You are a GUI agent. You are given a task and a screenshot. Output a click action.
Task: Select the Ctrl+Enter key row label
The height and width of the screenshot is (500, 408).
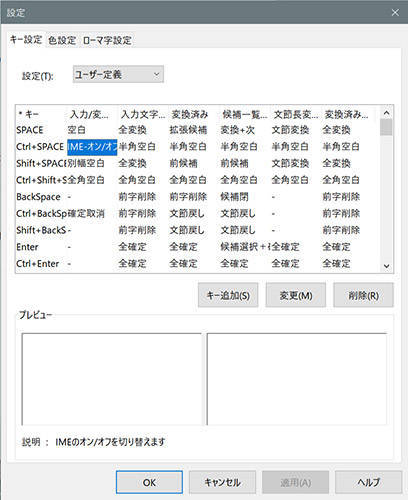[38, 264]
